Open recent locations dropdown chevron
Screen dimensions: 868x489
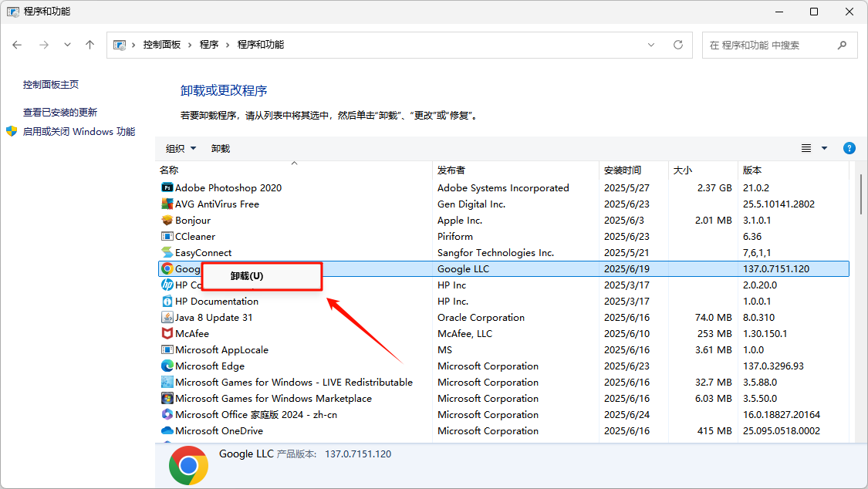point(67,45)
